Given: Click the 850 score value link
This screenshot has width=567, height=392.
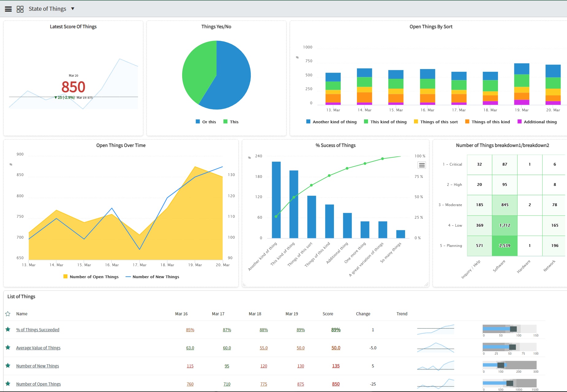Looking at the screenshot, I should [335, 384].
